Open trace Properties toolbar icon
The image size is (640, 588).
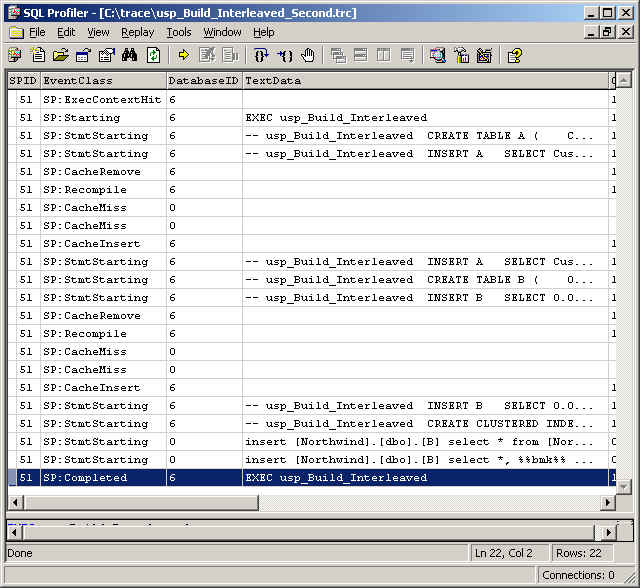tap(107, 55)
